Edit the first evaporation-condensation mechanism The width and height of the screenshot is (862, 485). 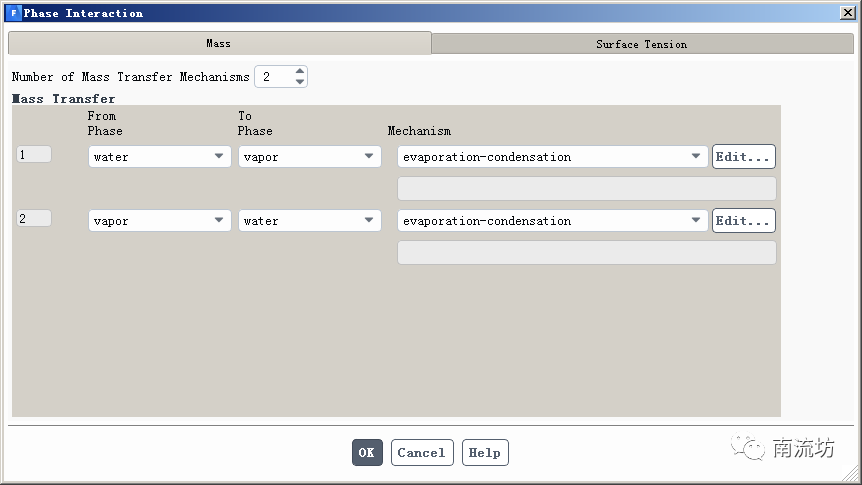tap(743, 157)
